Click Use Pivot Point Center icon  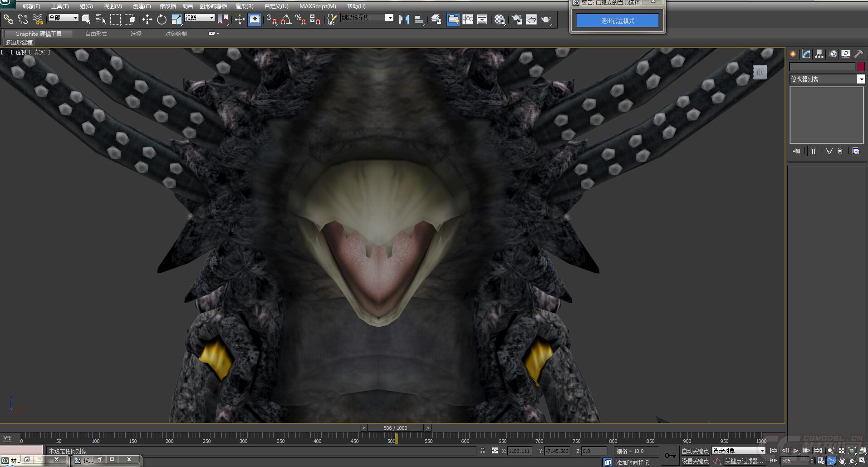[223, 19]
